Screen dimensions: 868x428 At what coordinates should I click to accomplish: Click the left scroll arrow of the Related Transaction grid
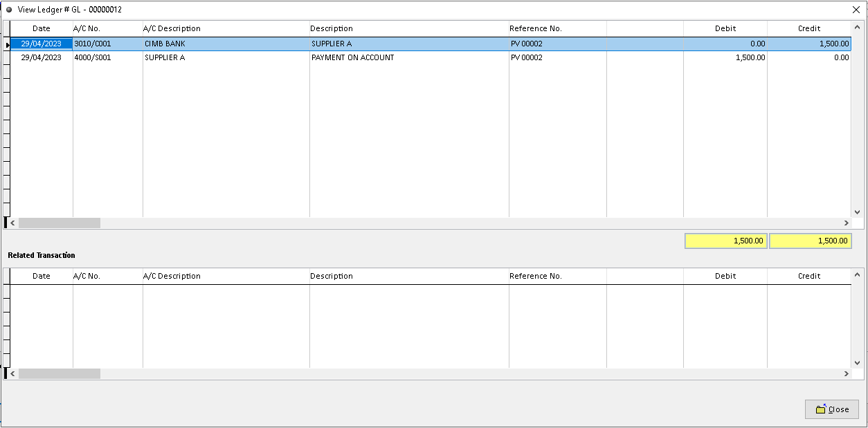[x=12, y=374]
